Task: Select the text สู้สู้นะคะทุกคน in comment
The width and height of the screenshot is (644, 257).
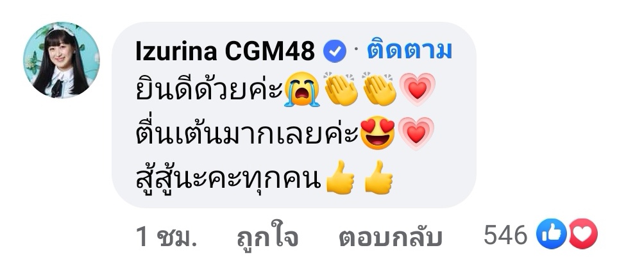Action: pyautogui.click(x=228, y=179)
